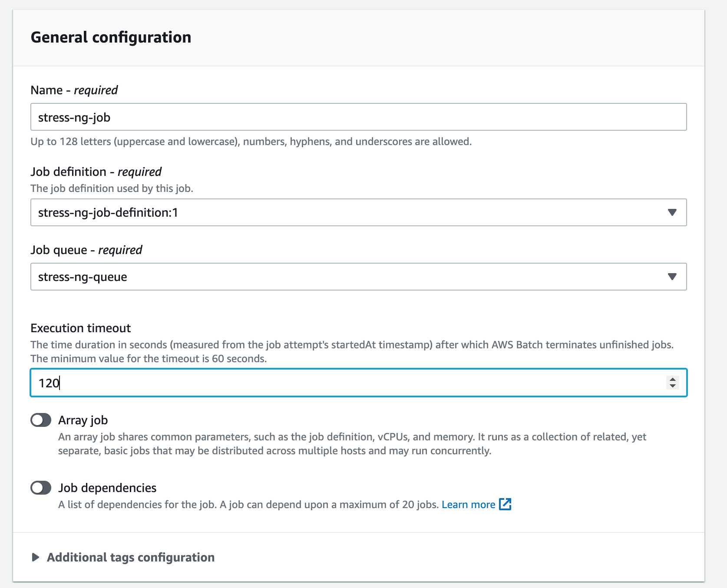This screenshot has width=727, height=588.
Task: Click the Job queue dropdown arrow icon
Action: [672, 277]
